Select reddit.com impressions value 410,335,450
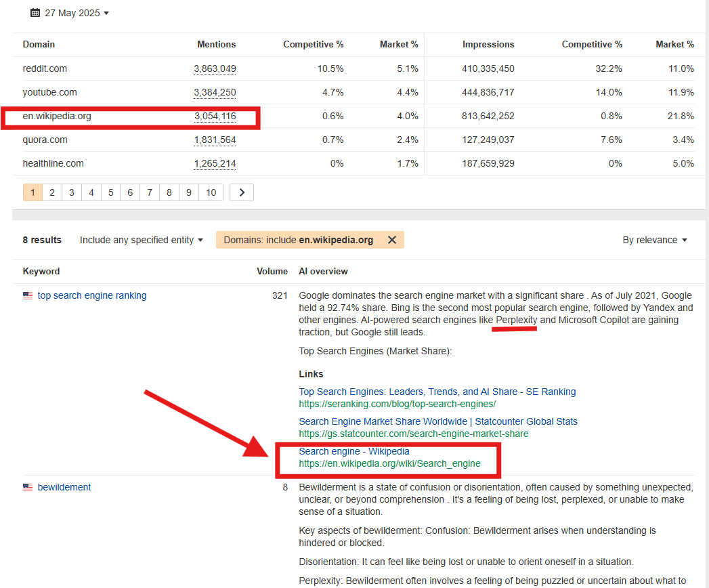The width and height of the screenshot is (709, 588). 488,68
